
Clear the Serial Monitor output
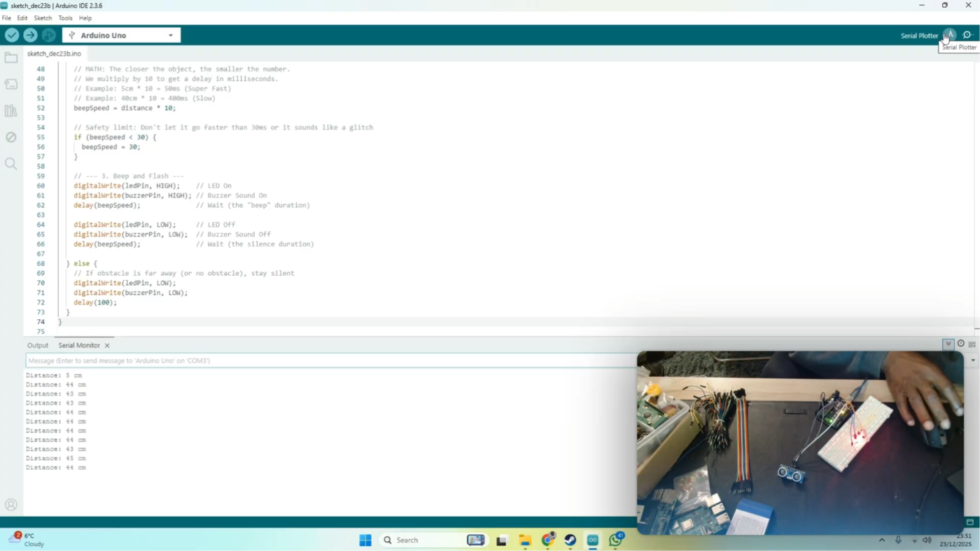(x=972, y=344)
